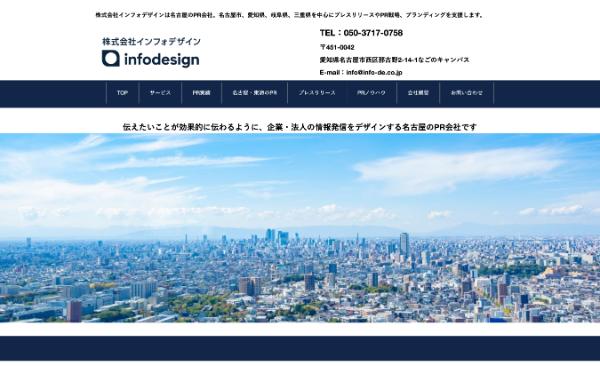The width and height of the screenshot is (600, 366).
Task: Open the サービス menu item
Action: (x=160, y=93)
